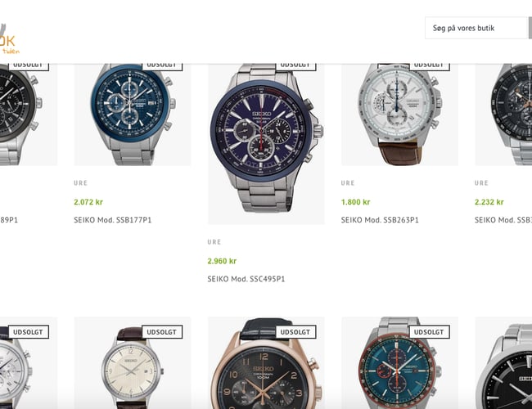Open the white-dial SEIKO SSB263P1 watch image
Image resolution: width=532 pixels, height=409 pixels.
399,115
